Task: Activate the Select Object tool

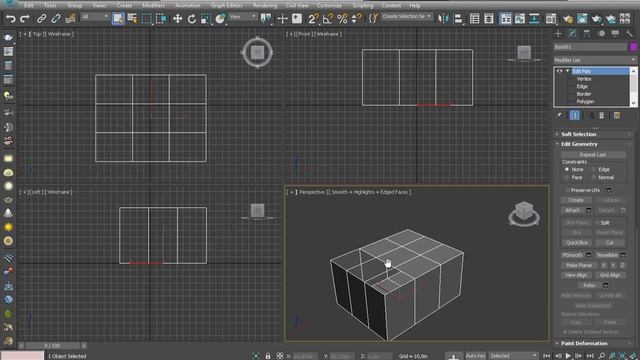Action: point(118,18)
